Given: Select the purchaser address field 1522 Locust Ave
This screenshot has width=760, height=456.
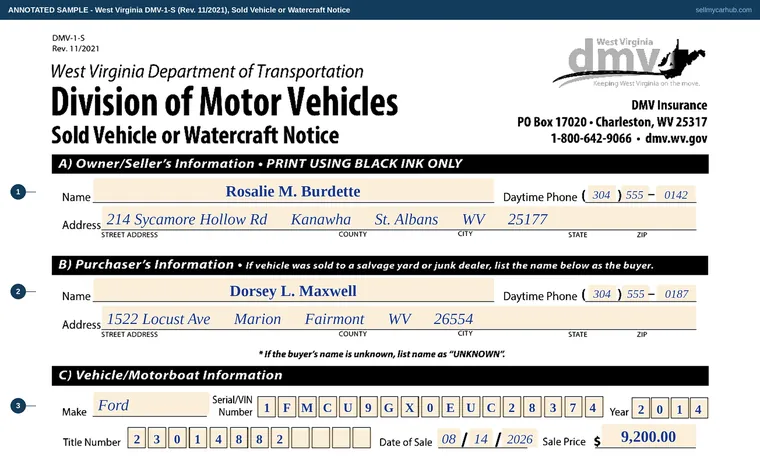Looking at the screenshot, I should tap(398, 318).
